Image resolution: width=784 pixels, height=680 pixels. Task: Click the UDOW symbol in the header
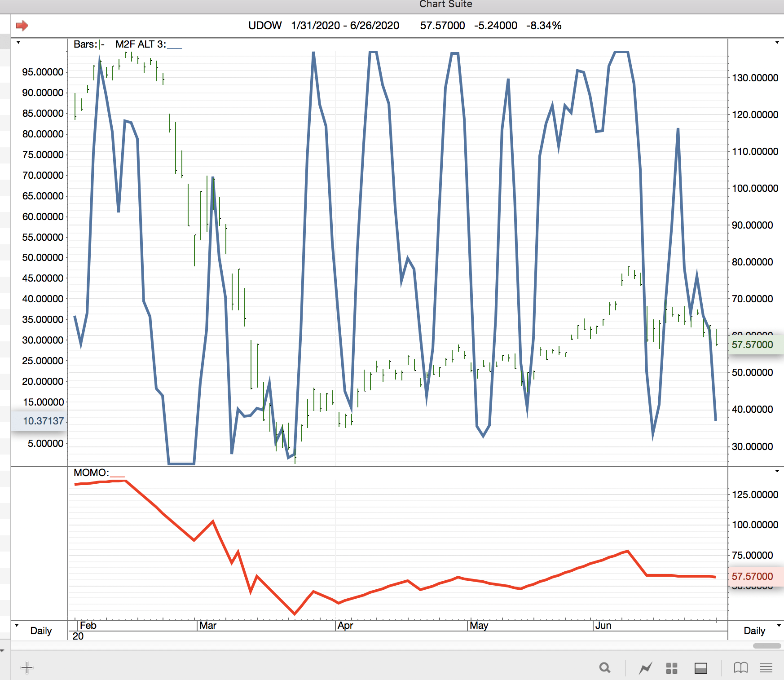click(x=265, y=26)
